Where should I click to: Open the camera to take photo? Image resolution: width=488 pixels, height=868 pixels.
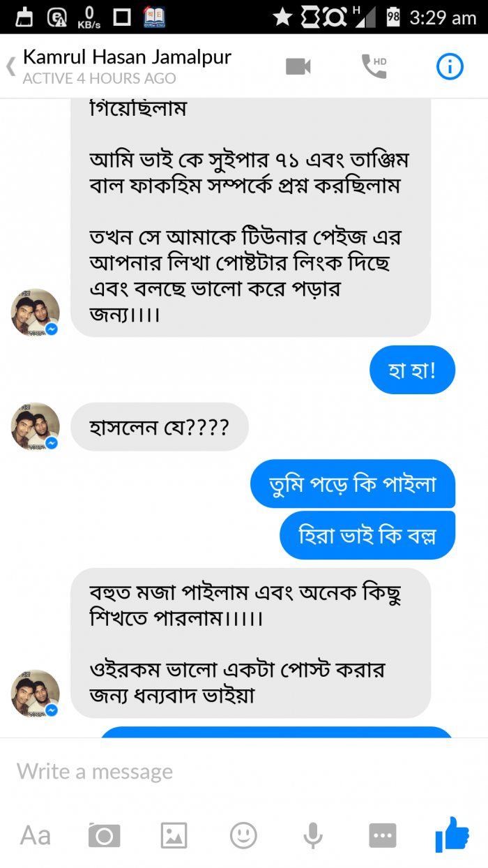pos(104,835)
